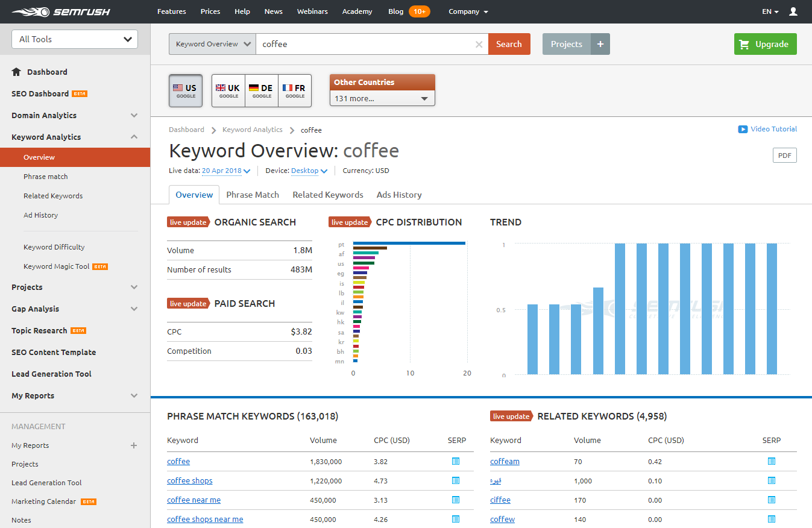Clear the search field with the X
Viewport: 812px width, 528px height.
point(479,44)
